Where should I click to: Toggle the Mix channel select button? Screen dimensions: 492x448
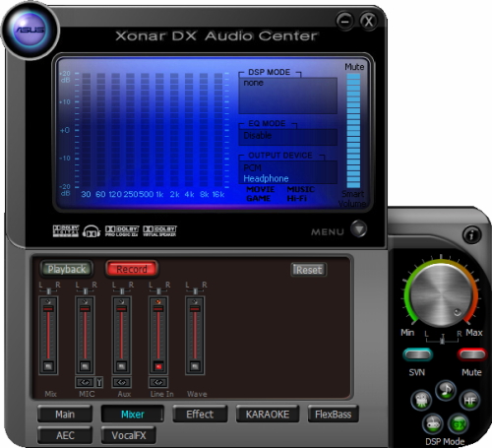48,365
